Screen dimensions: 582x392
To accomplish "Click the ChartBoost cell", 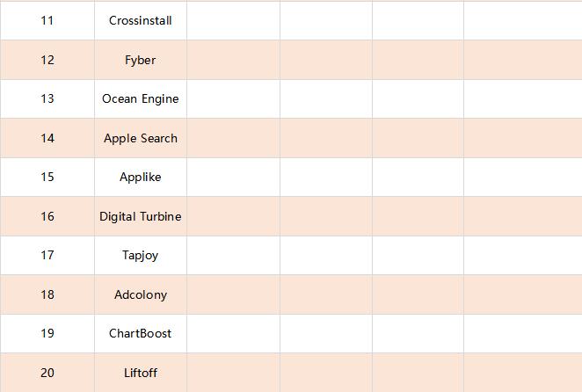I will [x=141, y=333].
